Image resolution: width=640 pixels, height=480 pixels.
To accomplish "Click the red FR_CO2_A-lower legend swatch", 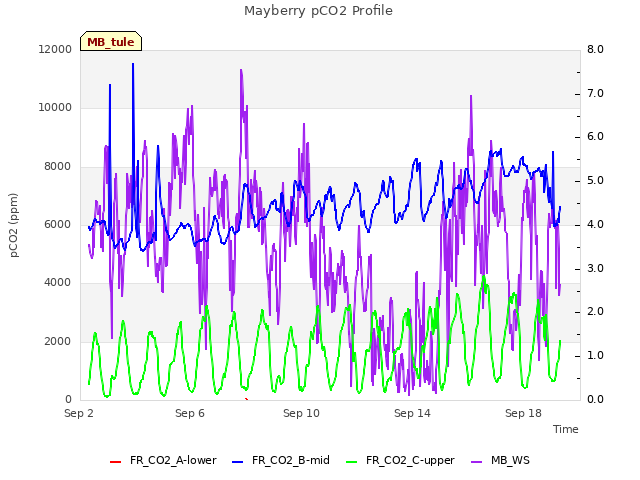I will click(116, 462).
